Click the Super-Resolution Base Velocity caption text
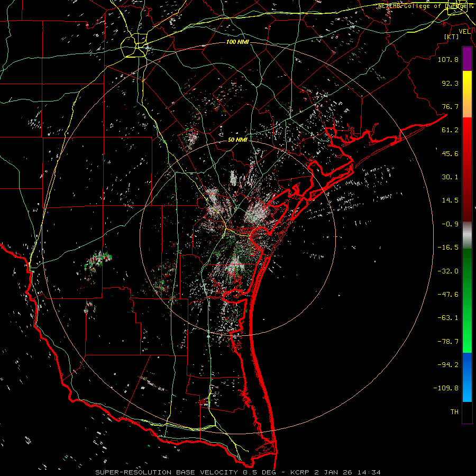Image resolution: width=476 pixels, height=476 pixels. pyautogui.click(x=237, y=472)
